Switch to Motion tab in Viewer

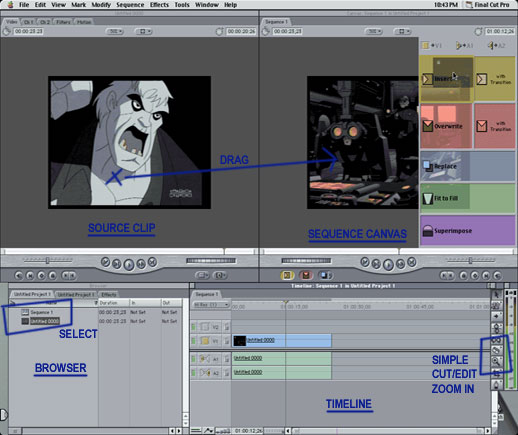tap(84, 22)
